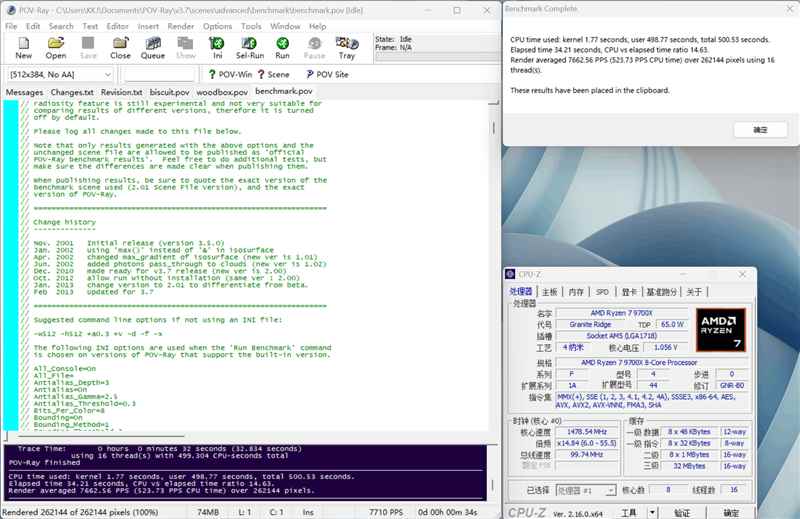Image resolution: width=800 pixels, height=519 pixels.
Task: Start rendering with the Run icon
Action: (x=282, y=47)
